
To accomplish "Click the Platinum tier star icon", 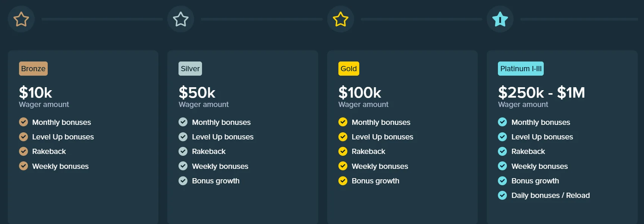I will click(500, 19).
